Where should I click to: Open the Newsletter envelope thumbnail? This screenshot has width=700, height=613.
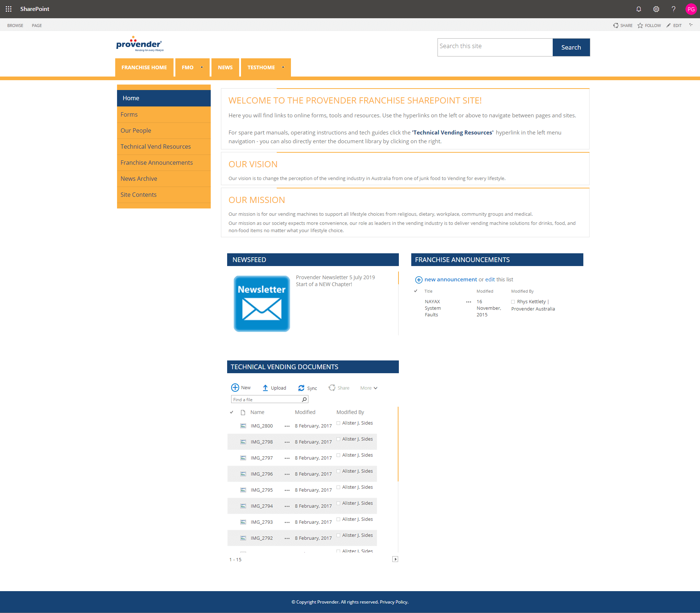coord(261,304)
